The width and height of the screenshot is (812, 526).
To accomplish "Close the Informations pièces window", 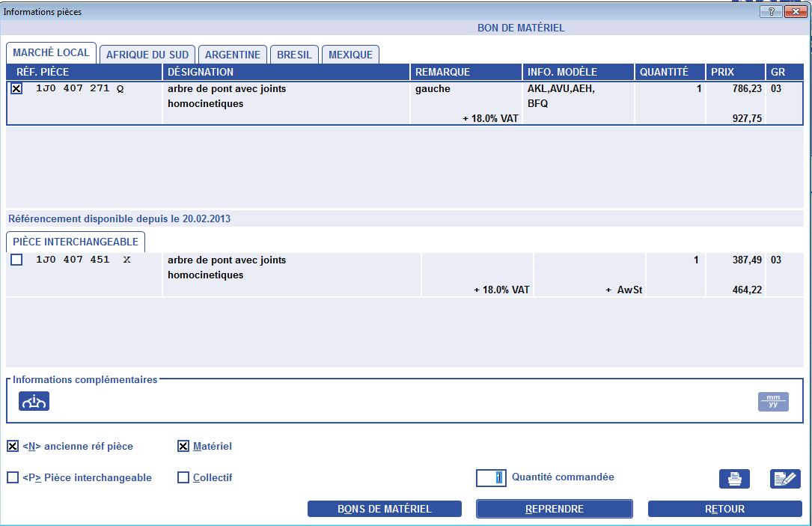I will (793, 12).
